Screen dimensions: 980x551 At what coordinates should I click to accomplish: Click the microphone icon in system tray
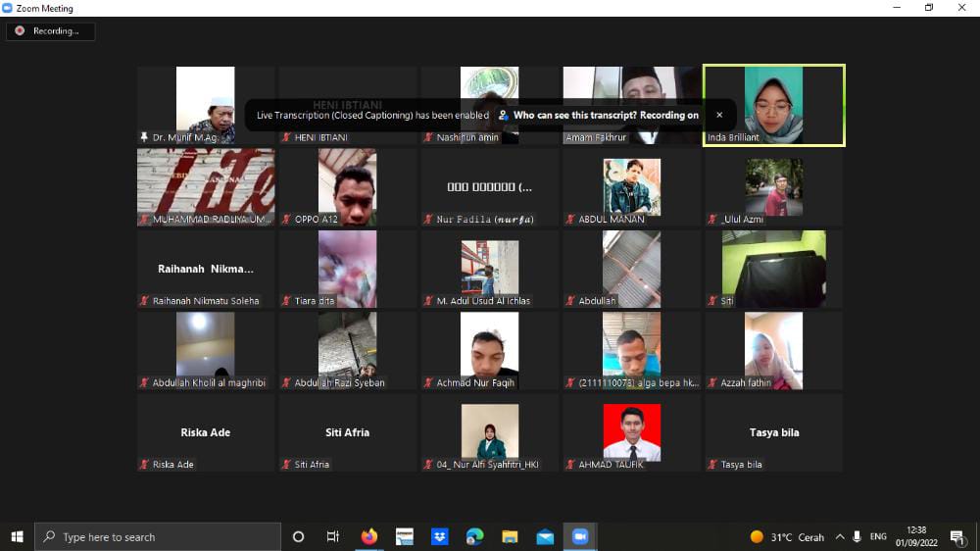click(857, 537)
